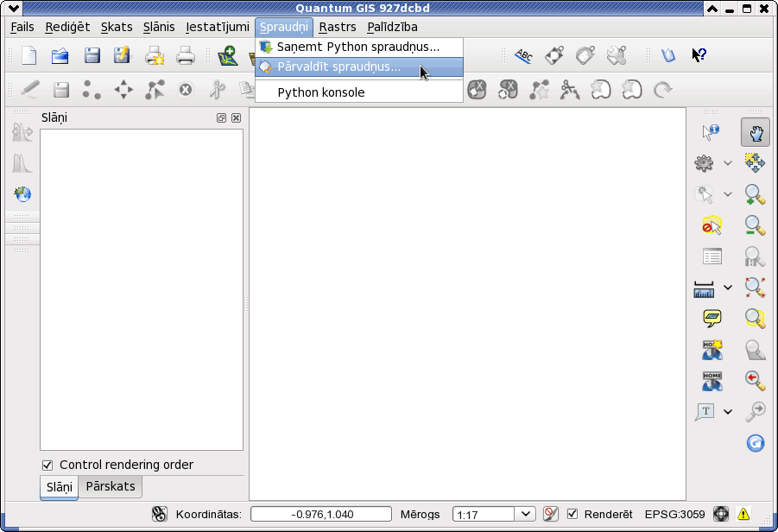
Task: Activate the Identify Features tool
Action: [x=711, y=132]
